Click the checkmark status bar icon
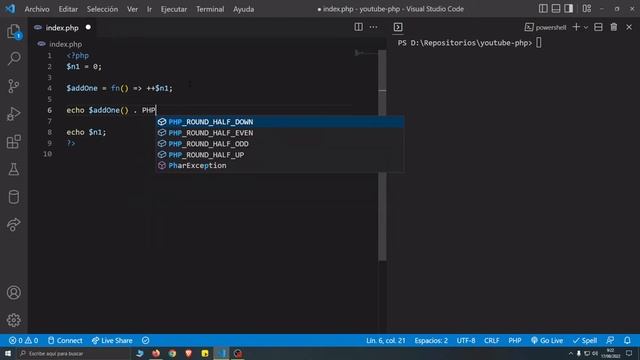The width and height of the screenshot is (640, 360). [146, 340]
